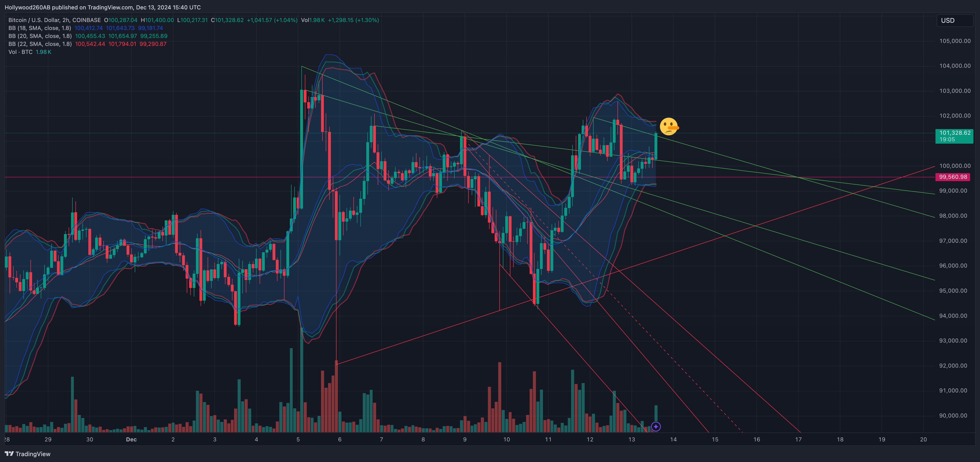Click the BB 22 upper value 101,794.01
Viewport: 980px width, 462px height.
(x=122, y=44)
